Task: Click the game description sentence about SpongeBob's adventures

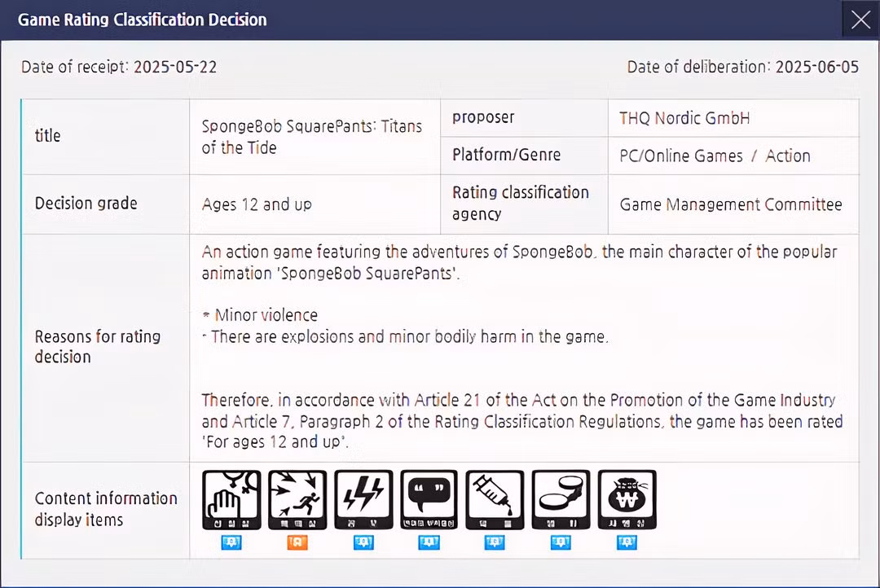Action: (519, 262)
